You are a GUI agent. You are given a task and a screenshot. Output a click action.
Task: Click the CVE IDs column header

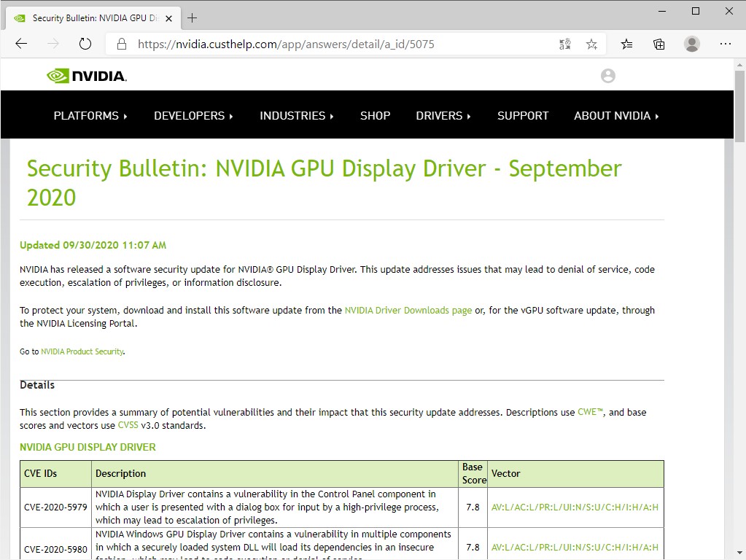(55, 474)
